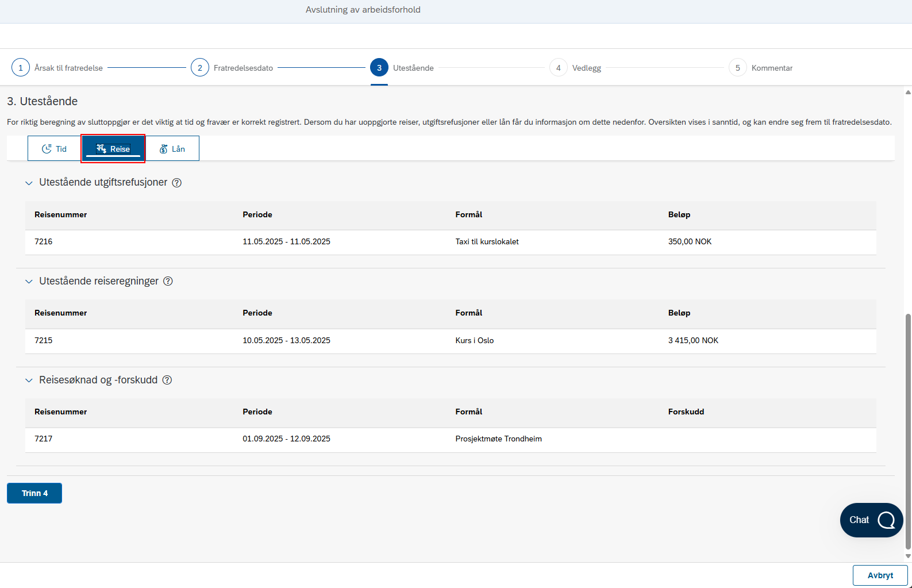This screenshot has height=588, width=912.
Task: Collapse the Utestående reiseregninger section
Action: pos(29,282)
